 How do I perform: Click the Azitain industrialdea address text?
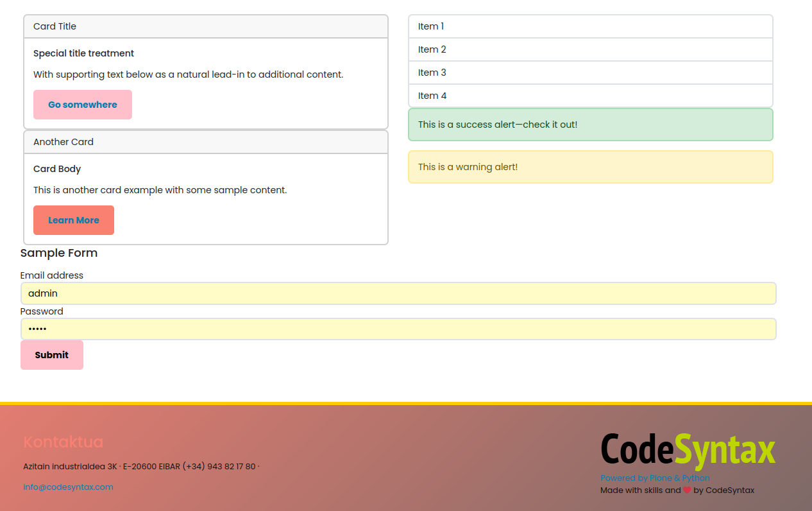tap(142, 466)
